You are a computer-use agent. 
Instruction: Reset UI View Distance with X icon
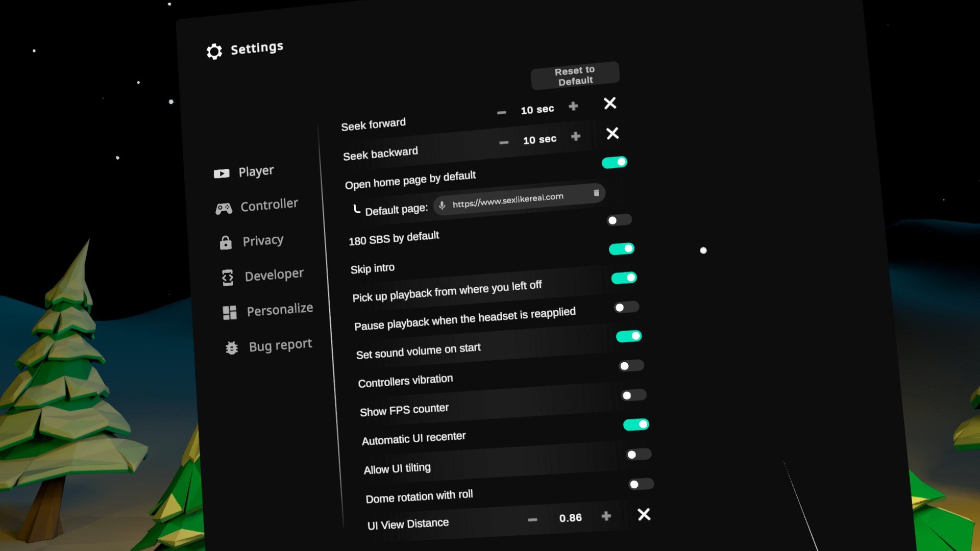point(644,514)
